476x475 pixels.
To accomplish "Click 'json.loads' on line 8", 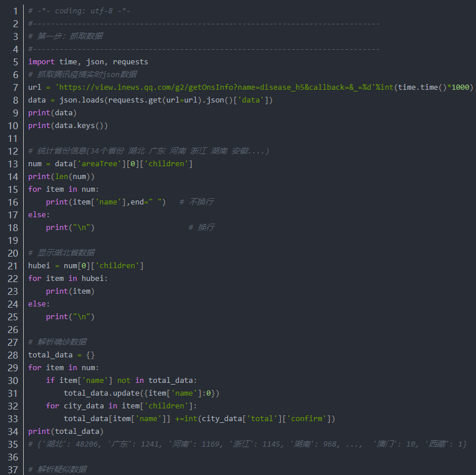I will [x=81, y=100].
